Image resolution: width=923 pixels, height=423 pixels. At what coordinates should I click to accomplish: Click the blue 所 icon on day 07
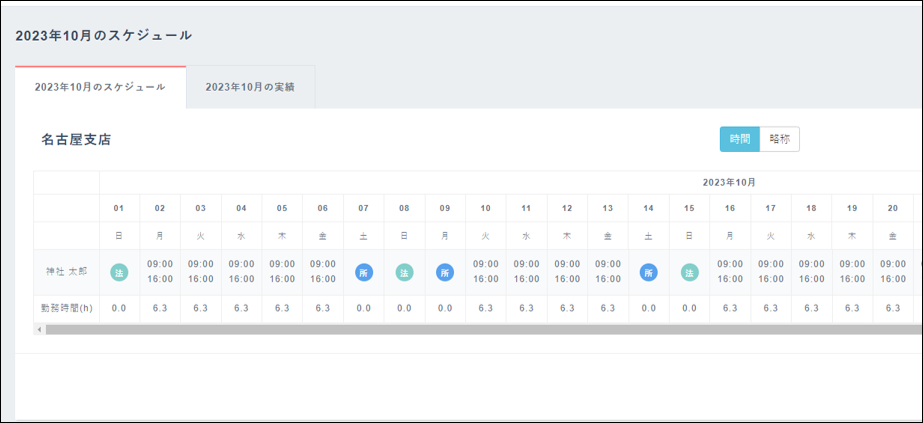(364, 272)
